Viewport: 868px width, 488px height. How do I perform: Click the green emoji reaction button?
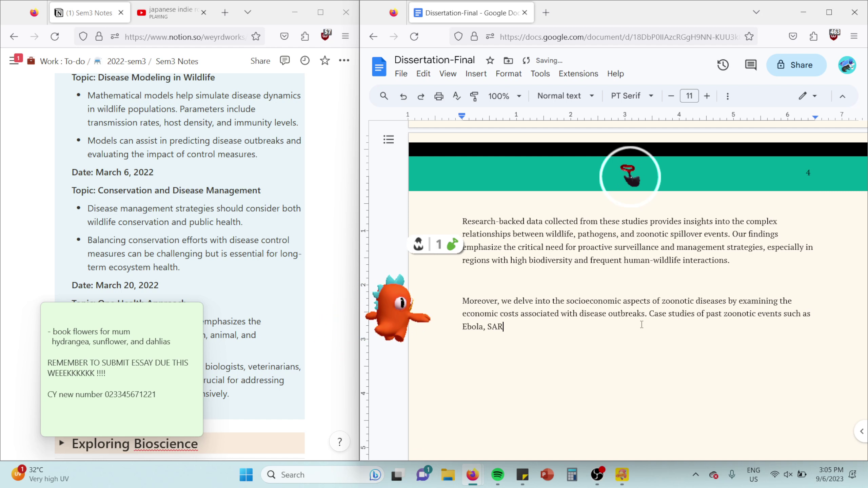454,245
